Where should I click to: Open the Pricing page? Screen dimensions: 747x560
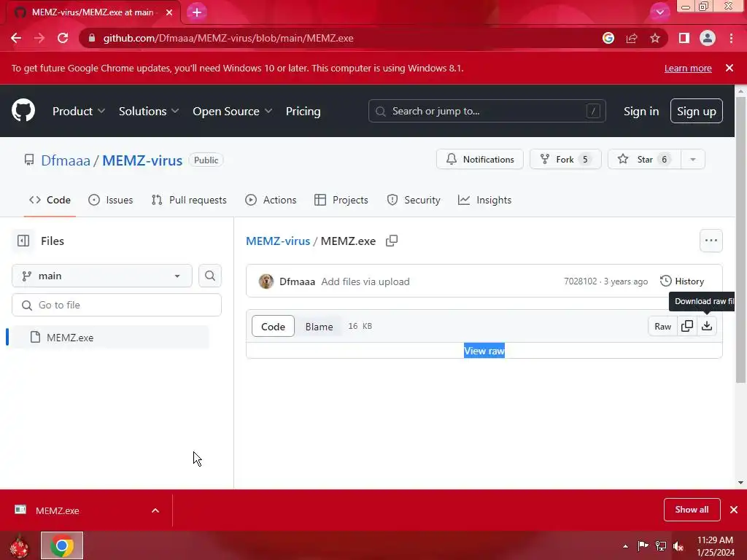pyautogui.click(x=303, y=111)
